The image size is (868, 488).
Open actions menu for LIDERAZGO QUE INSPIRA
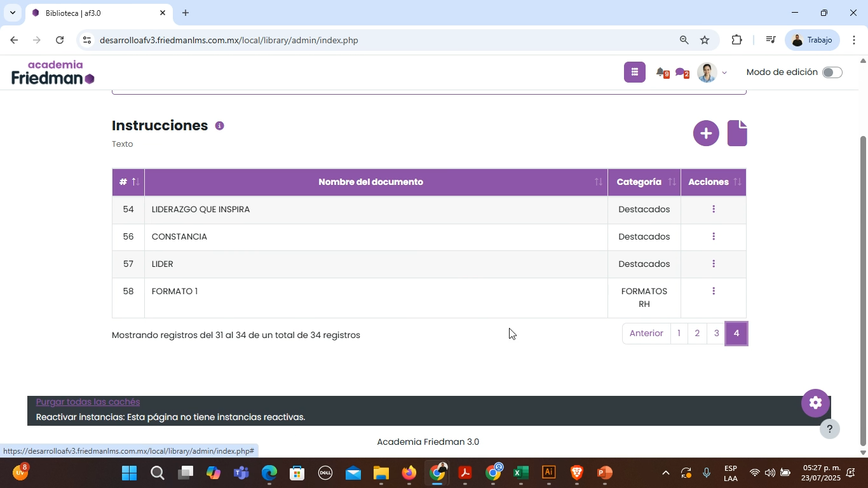pyautogui.click(x=714, y=209)
